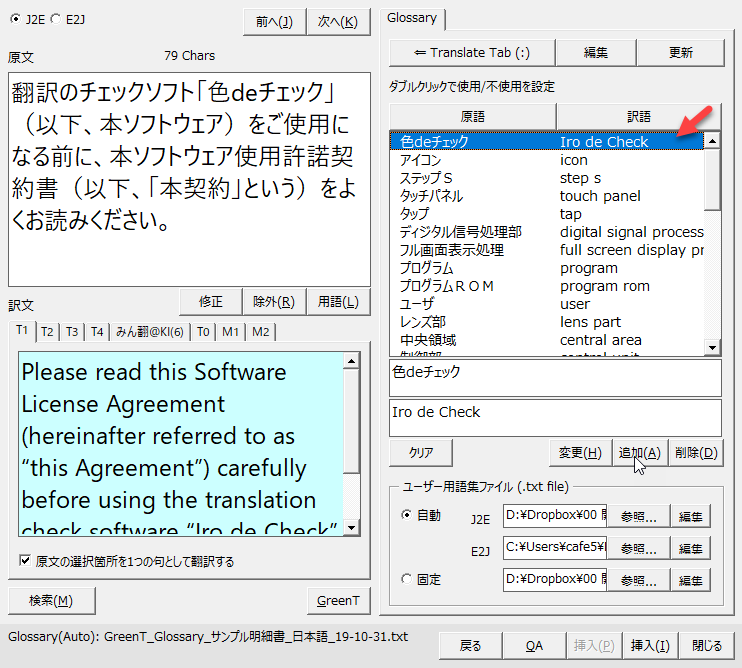
Task: Delete glossary entry with 削除(D)
Action: (x=696, y=453)
